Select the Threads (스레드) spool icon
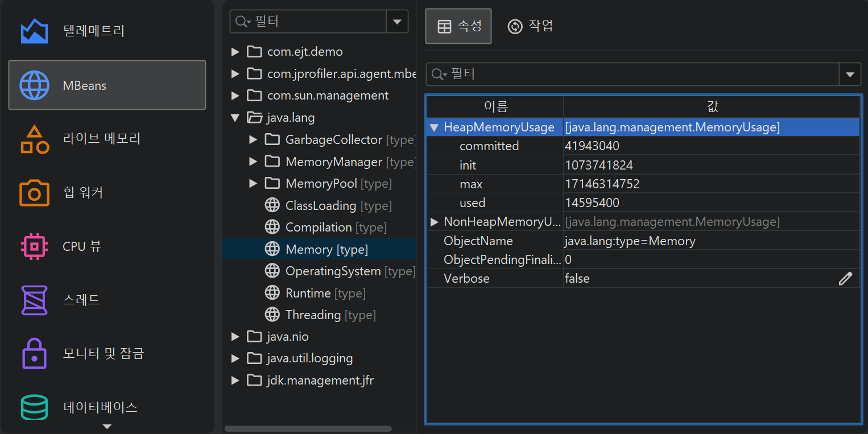The image size is (868, 434). [34, 300]
